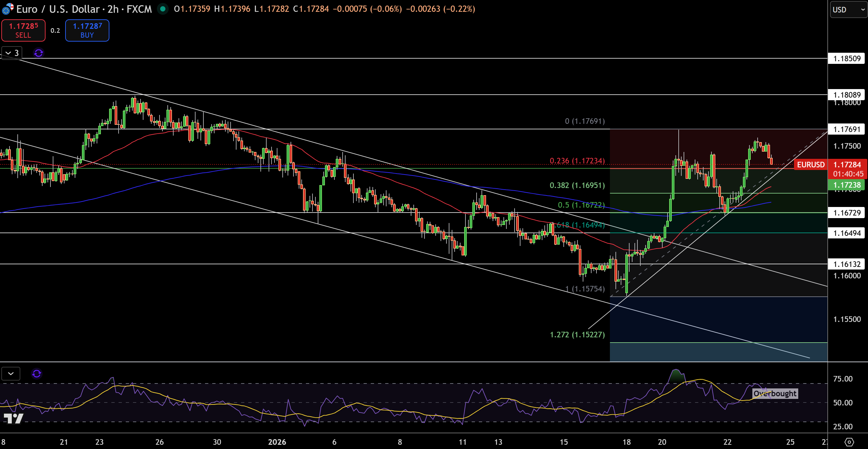This screenshot has width=868, height=449.
Task: Click the RSI pane purple refresh icon
Action: [37, 374]
